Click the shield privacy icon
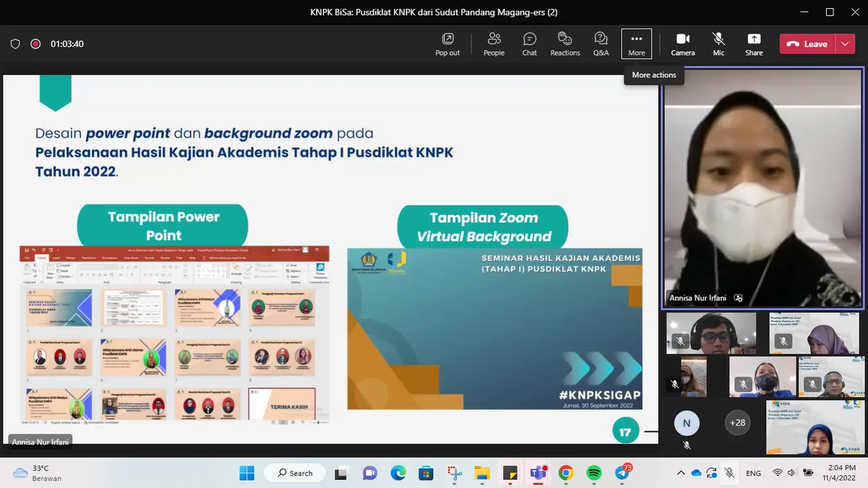 (15, 44)
